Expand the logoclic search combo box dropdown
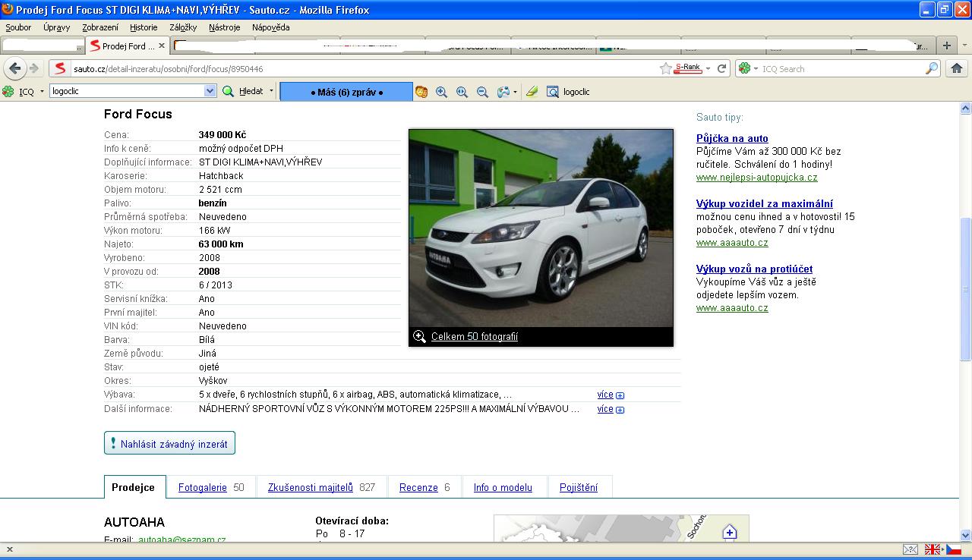The image size is (972, 560). tap(210, 91)
